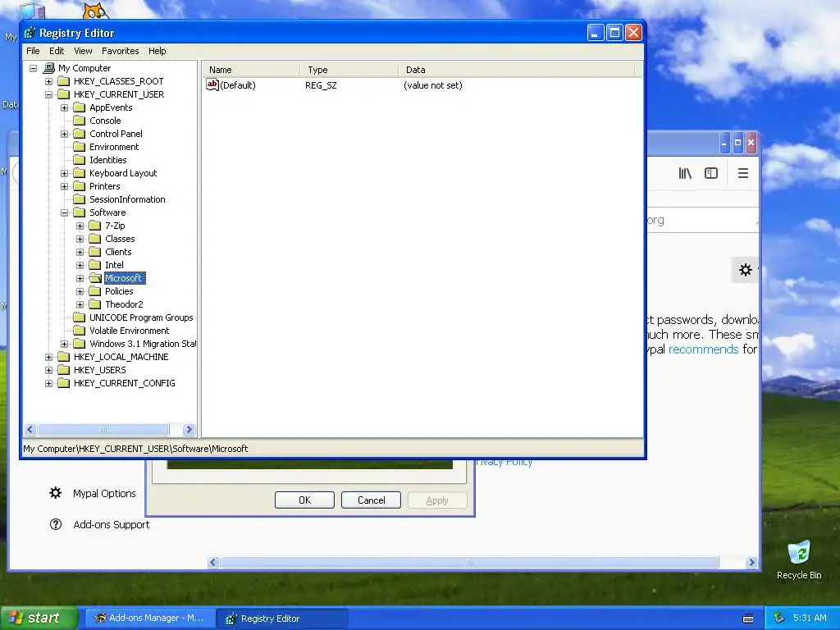
Task: Expand the Policies key
Action: pos(80,291)
